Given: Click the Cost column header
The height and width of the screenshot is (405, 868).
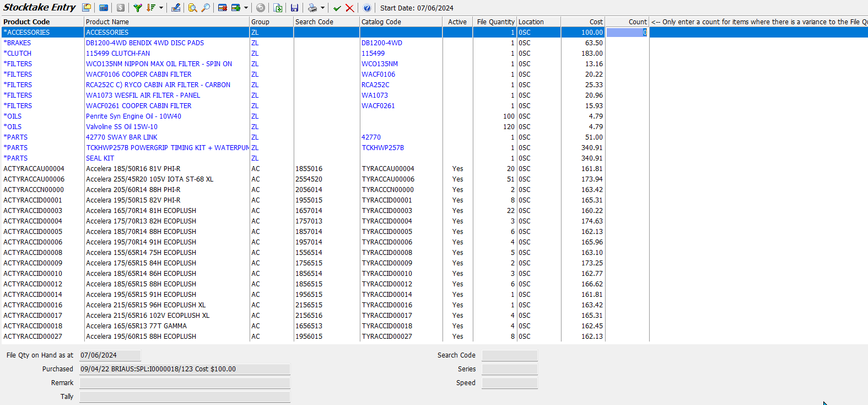Looking at the screenshot, I should pos(583,22).
